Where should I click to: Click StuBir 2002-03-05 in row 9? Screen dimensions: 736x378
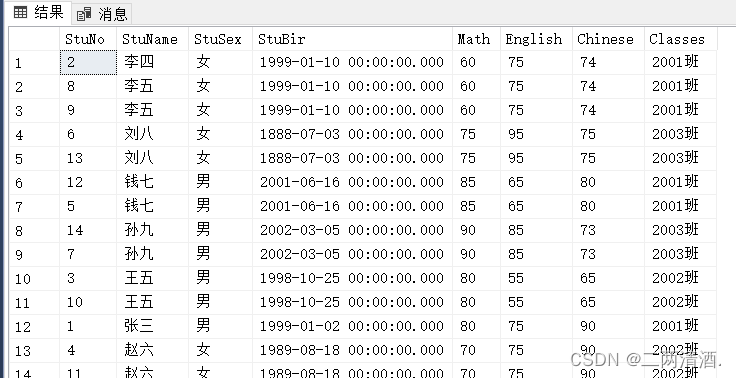click(x=353, y=255)
